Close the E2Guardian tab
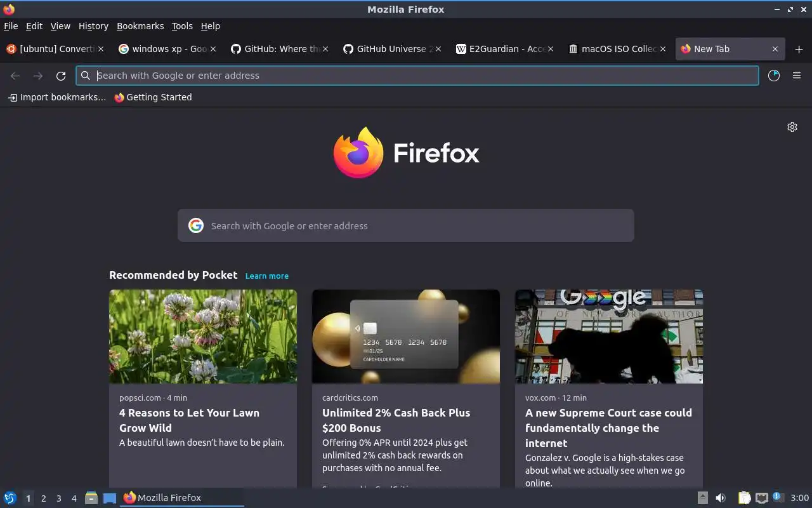 pos(551,49)
